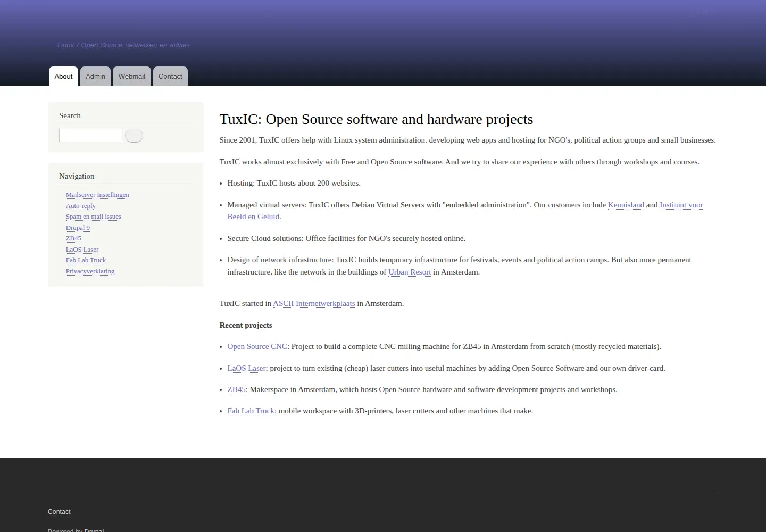Click the 'Search' block title
This screenshot has width=766, height=532.
coord(70,115)
